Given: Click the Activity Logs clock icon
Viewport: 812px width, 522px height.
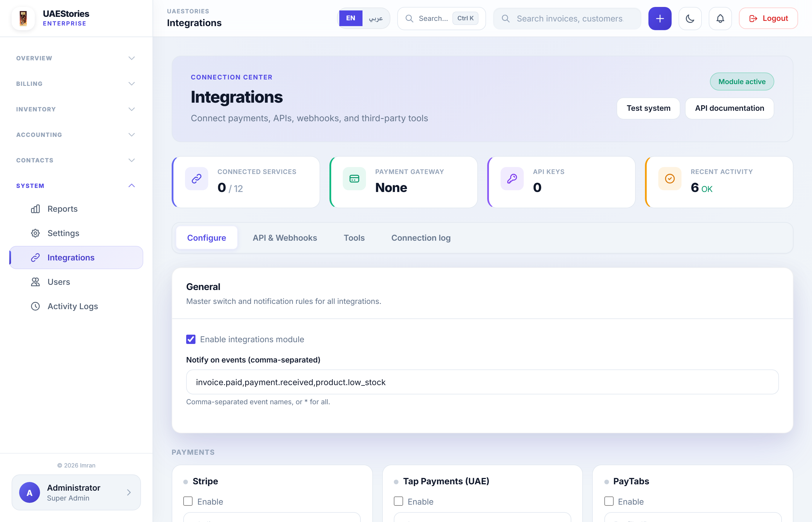Looking at the screenshot, I should 35,306.
